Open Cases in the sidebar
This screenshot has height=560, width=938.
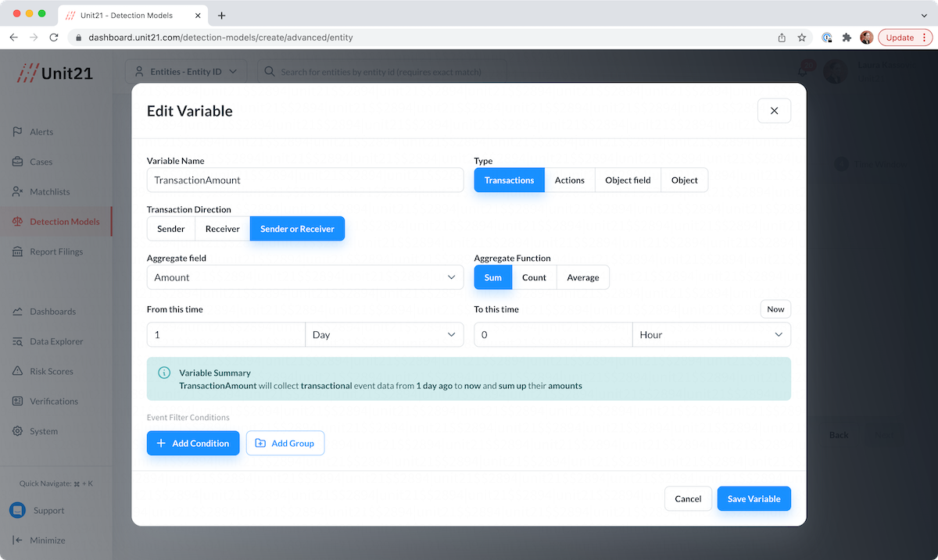[x=41, y=162]
